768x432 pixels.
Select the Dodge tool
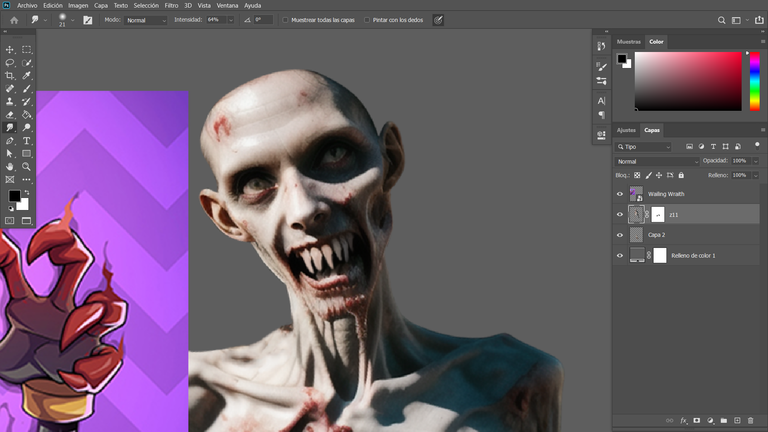coord(26,127)
